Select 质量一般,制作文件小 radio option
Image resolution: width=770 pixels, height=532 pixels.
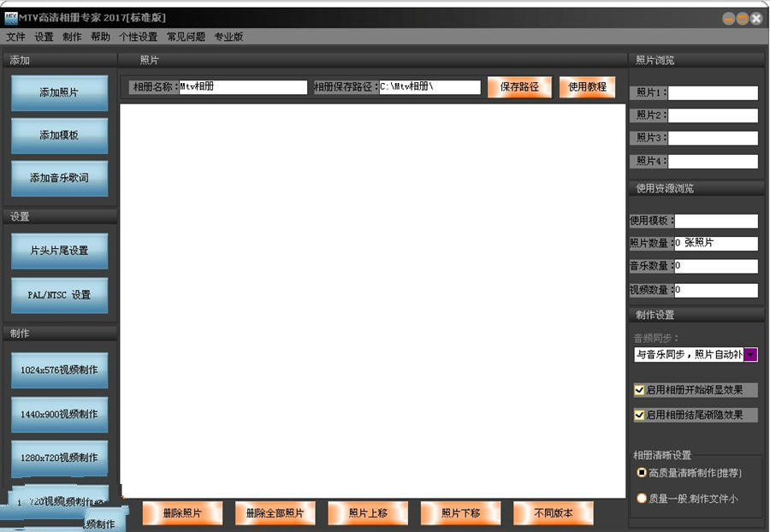point(642,498)
